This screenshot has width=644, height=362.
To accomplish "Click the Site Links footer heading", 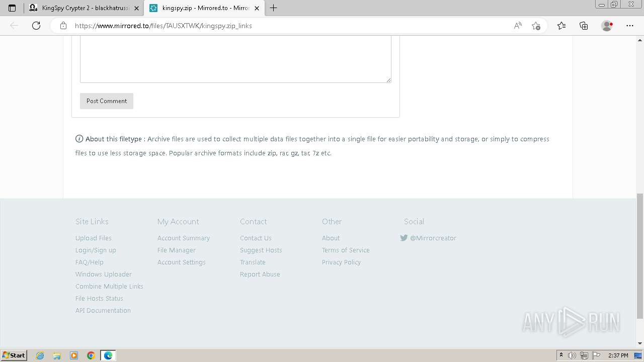I will pyautogui.click(x=92, y=221).
